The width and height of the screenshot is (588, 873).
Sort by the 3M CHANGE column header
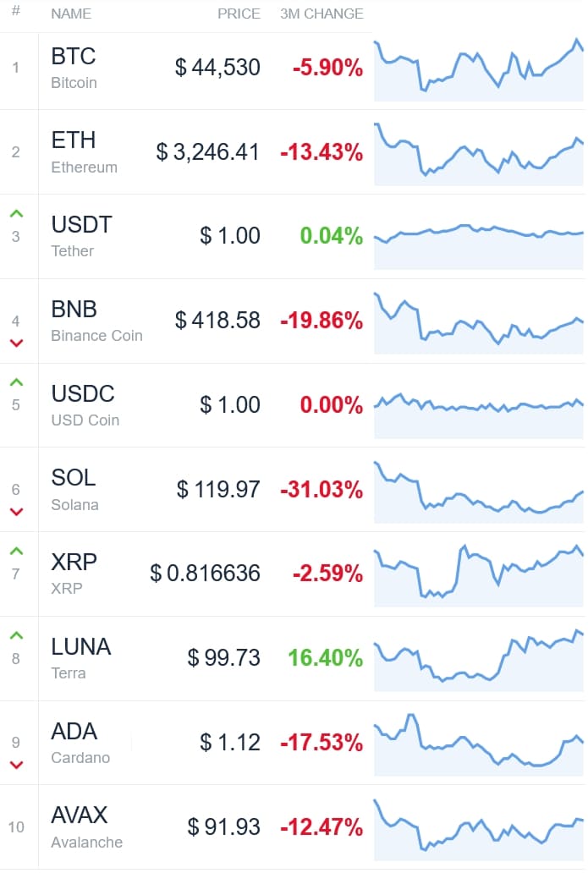coord(321,14)
